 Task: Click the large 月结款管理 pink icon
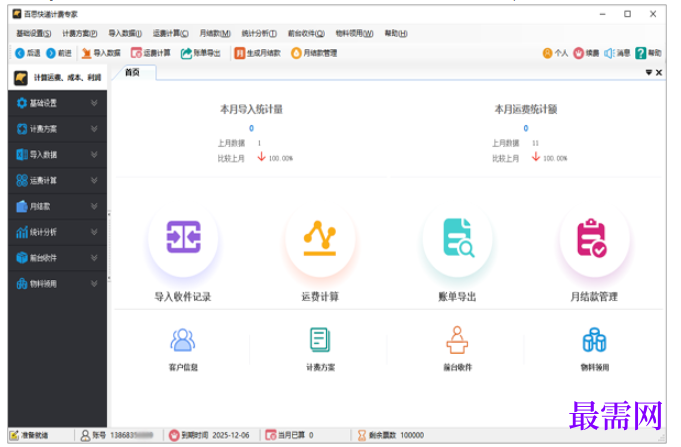click(592, 238)
